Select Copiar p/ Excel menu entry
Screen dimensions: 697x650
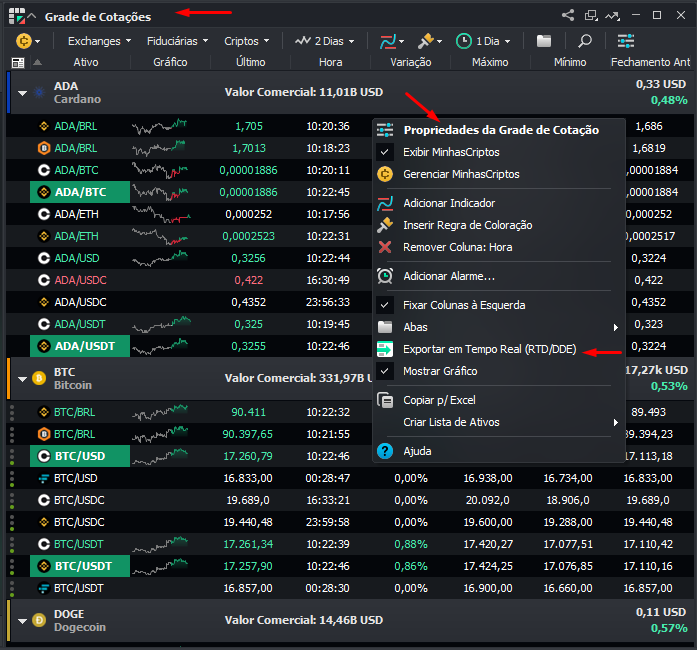[439, 400]
